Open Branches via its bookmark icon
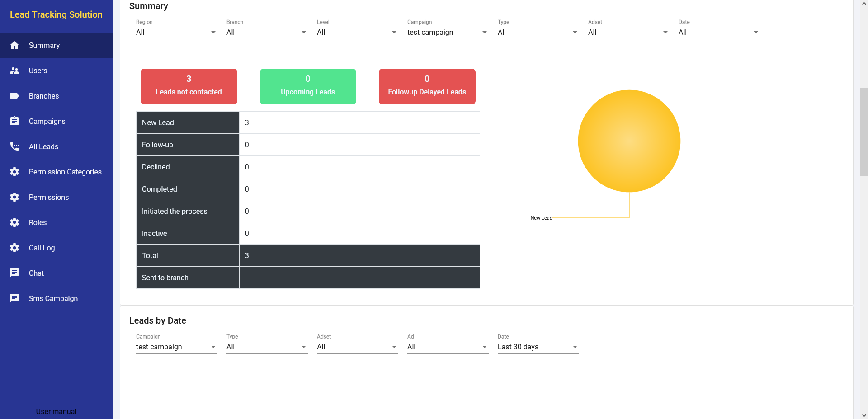The width and height of the screenshot is (868, 419). pyautogui.click(x=14, y=96)
